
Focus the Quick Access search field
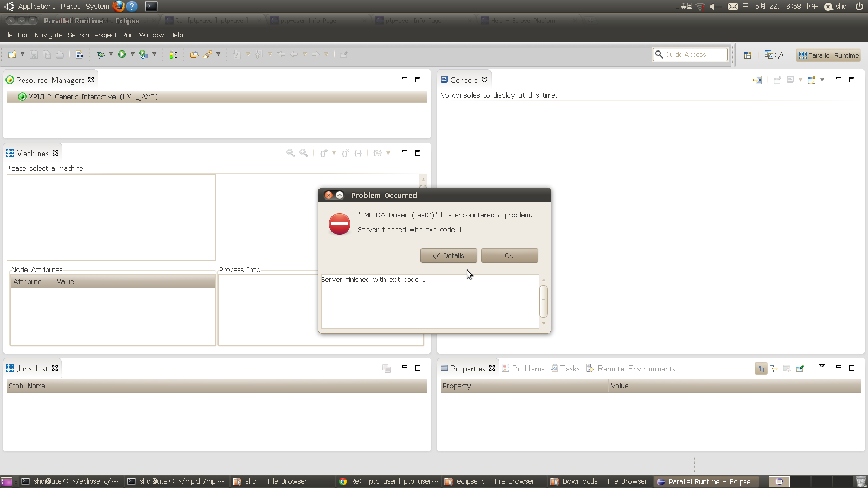pyautogui.click(x=690, y=54)
